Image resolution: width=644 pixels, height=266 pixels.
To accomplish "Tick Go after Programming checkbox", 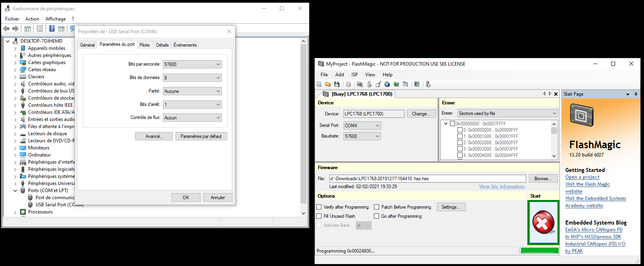I will [x=377, y=216].
